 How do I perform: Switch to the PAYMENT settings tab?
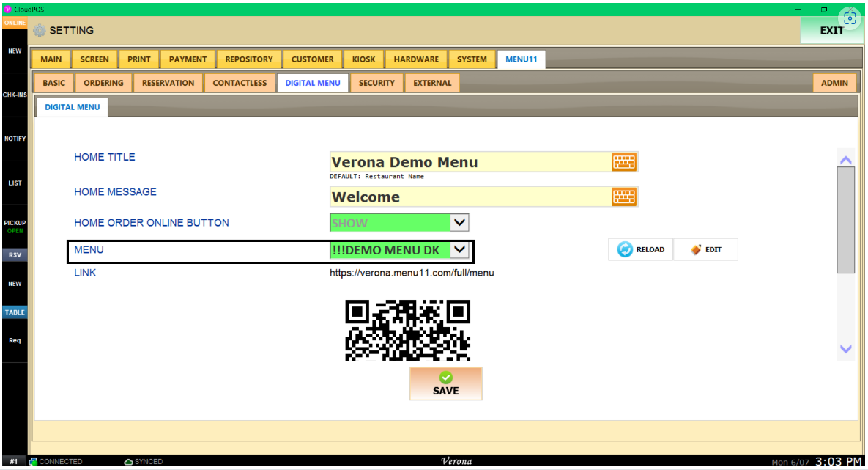[188, 59]
